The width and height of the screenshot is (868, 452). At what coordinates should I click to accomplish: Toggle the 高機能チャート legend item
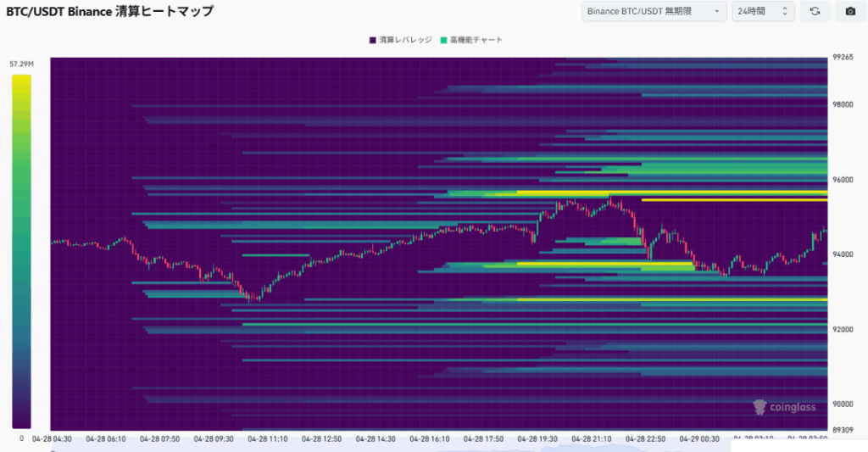click(x=471, y=40)
